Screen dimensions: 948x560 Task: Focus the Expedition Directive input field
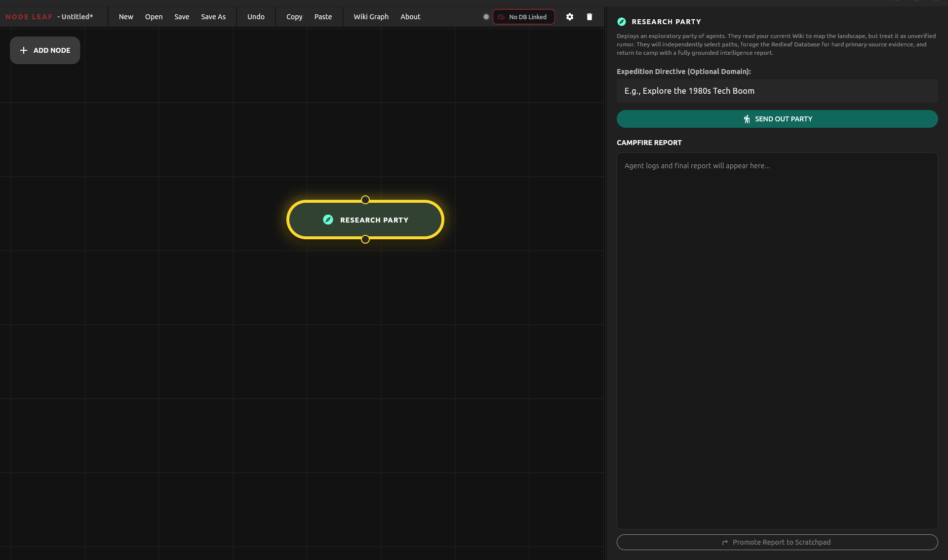pos(777,91)
